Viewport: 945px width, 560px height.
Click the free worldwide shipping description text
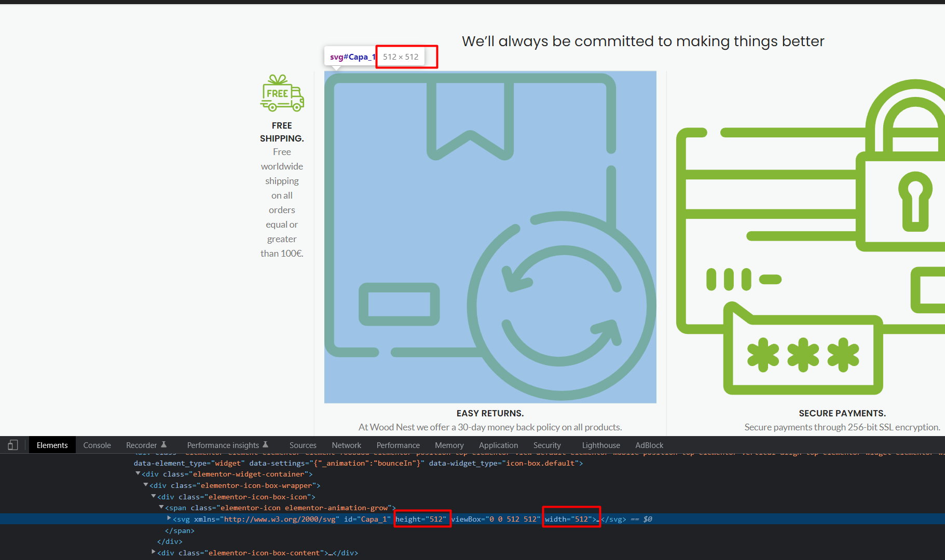click(x=282, y=203)
